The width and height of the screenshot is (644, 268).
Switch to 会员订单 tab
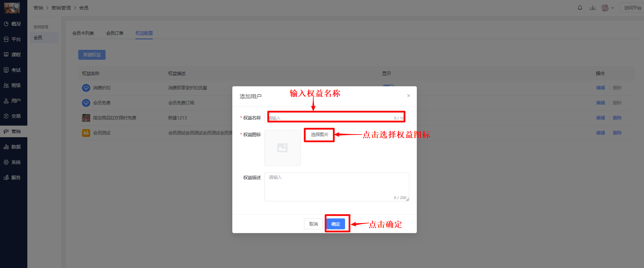(115, 33)
